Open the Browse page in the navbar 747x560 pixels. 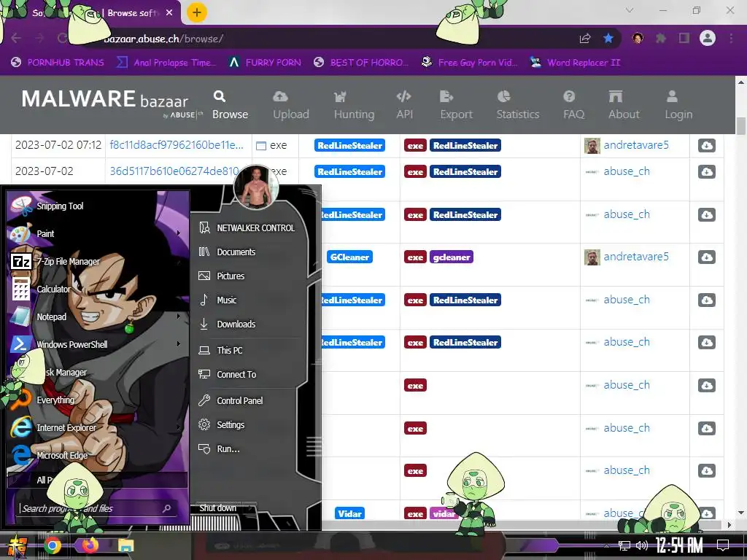point(230,105)
